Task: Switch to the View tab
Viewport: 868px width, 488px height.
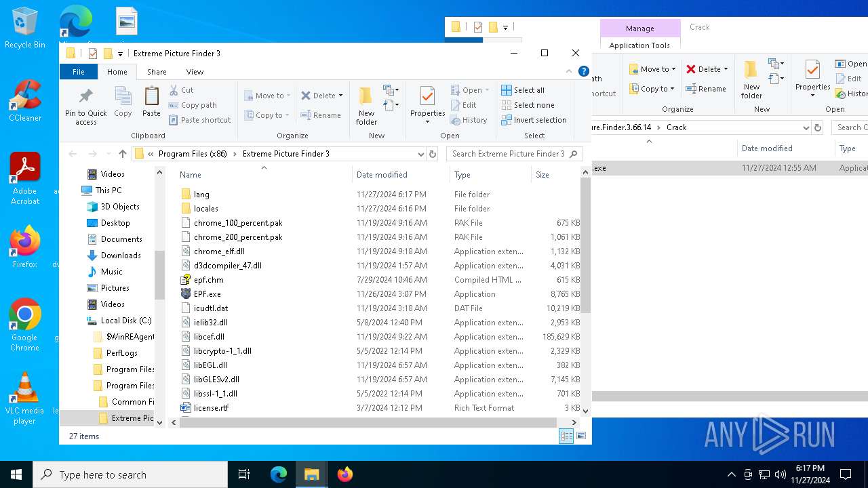Action: pos(195,72)
